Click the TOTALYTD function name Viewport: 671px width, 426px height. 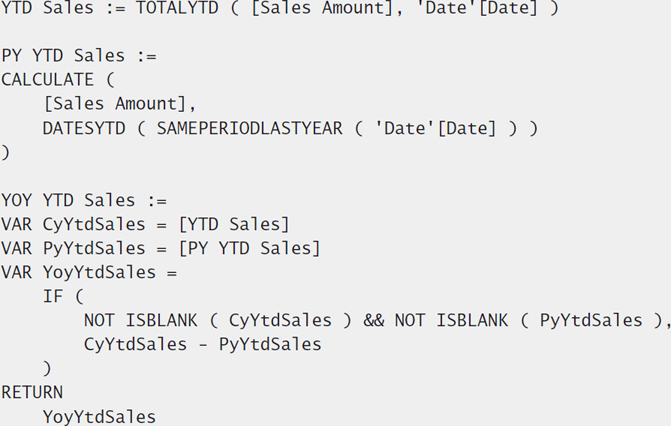point(177,8)
